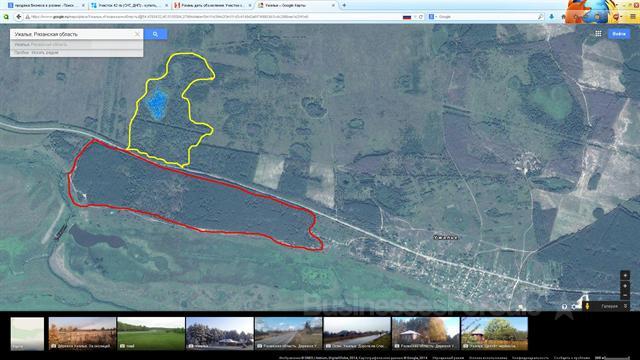
Task: Collapse the gallery photo strip
Action: click(625, 306)
